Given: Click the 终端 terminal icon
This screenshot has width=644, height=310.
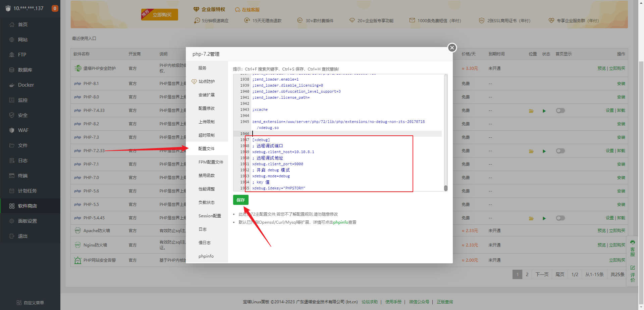Looking at the screenshot, I should tap(12, 176).
